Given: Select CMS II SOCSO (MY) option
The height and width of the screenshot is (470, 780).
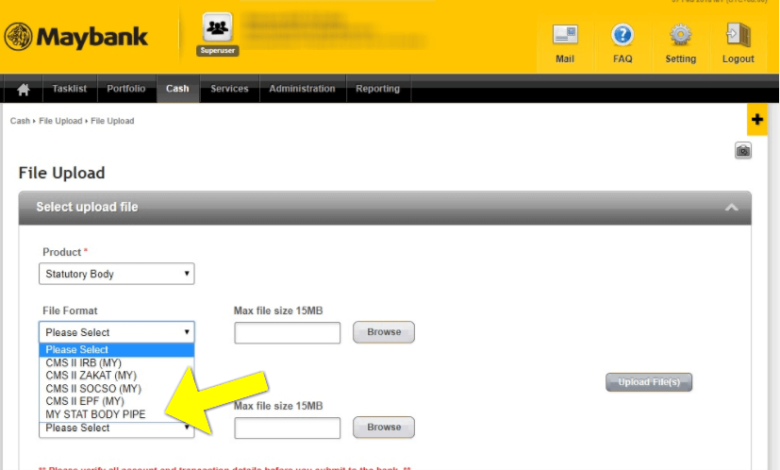Looking at the screenshot, I should 117,388.
